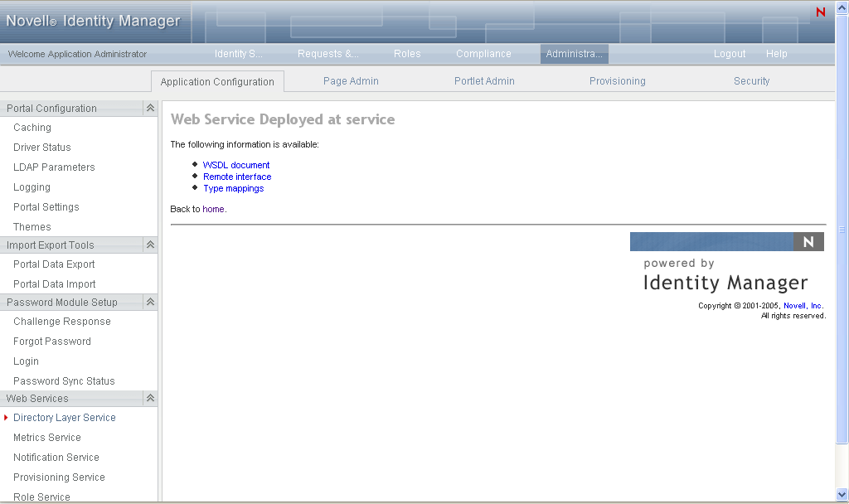Open the Requests & Approvals top tab

coord(328,54)
